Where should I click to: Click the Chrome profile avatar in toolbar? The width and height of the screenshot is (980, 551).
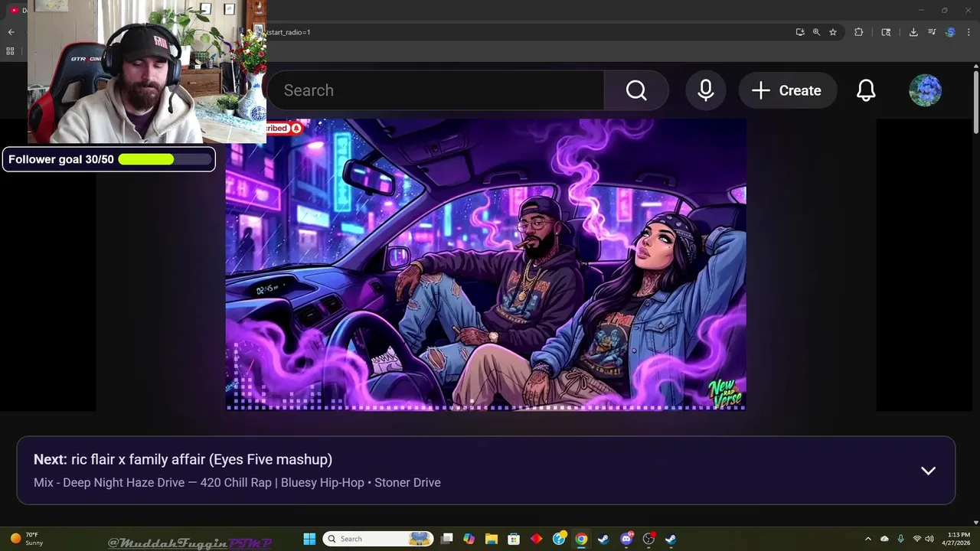coord(950,32)
